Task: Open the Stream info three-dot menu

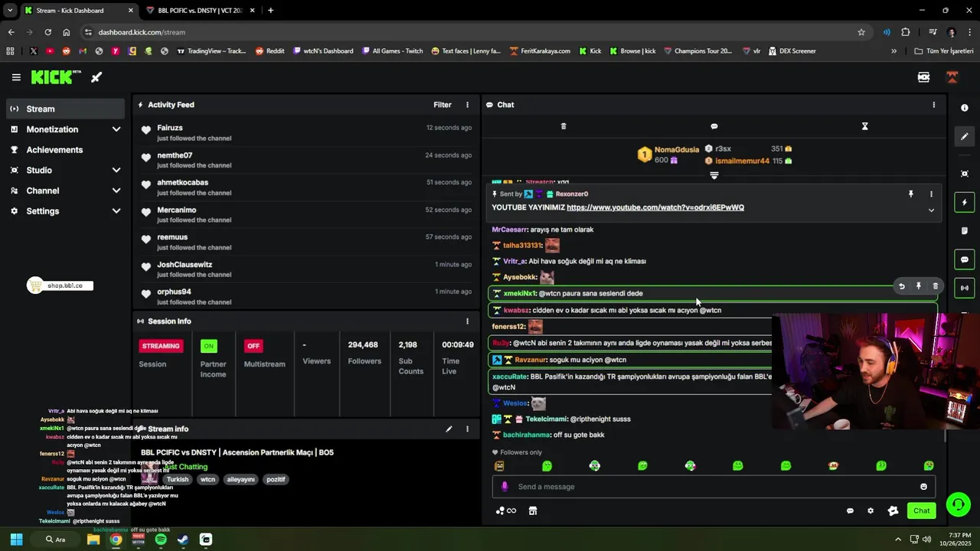Action: [467, 429]
